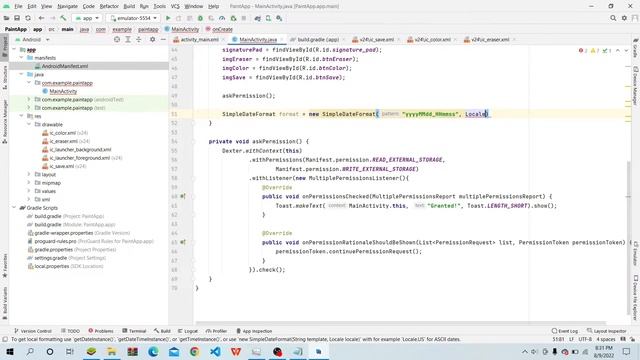The height and width of the screenshot is (360, 640).
Task: Click Collapse All icon in the Project panel
Action: point(139,39)
